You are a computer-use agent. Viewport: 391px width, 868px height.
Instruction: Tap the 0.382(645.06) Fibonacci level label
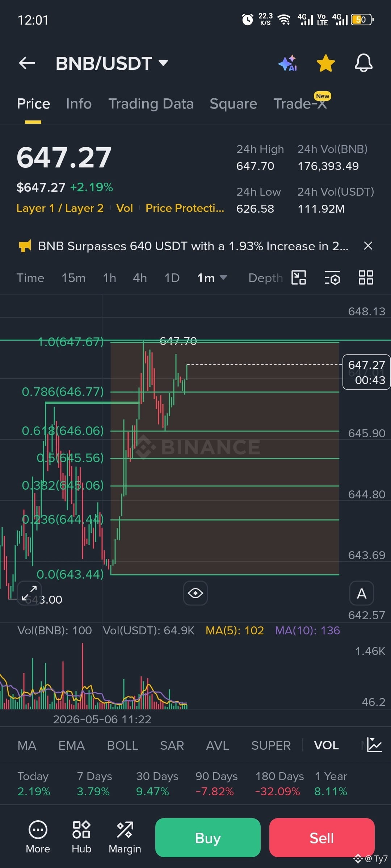coord(63,485)
